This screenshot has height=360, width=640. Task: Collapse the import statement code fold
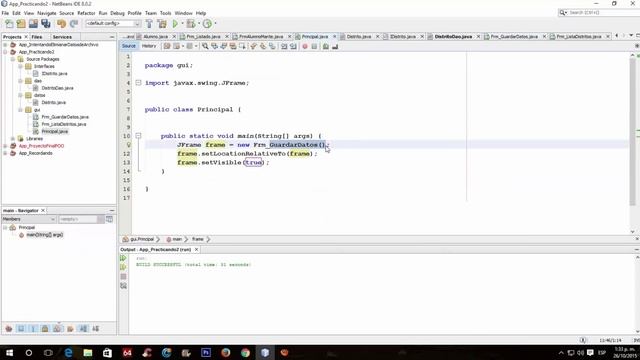point(138,83)
